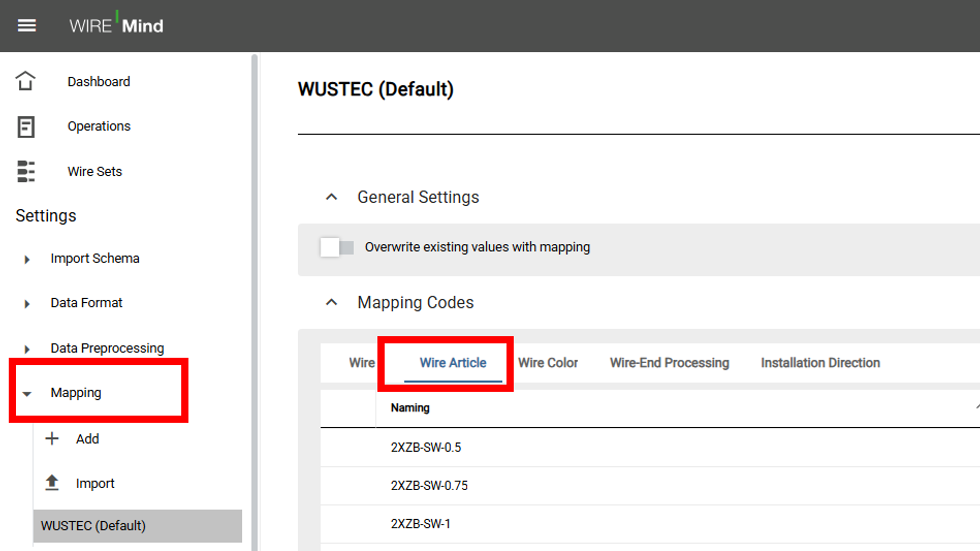
Task: Collapse the General Settings section
Action: [332, 197]
